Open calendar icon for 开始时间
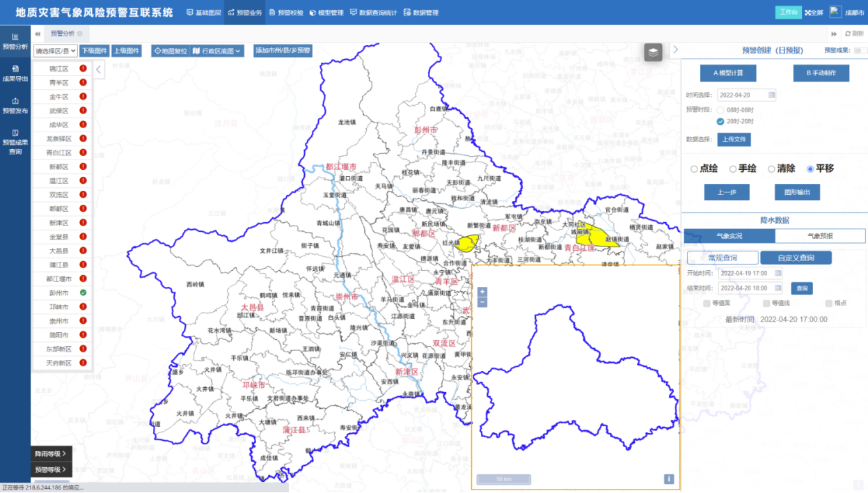 778,273
